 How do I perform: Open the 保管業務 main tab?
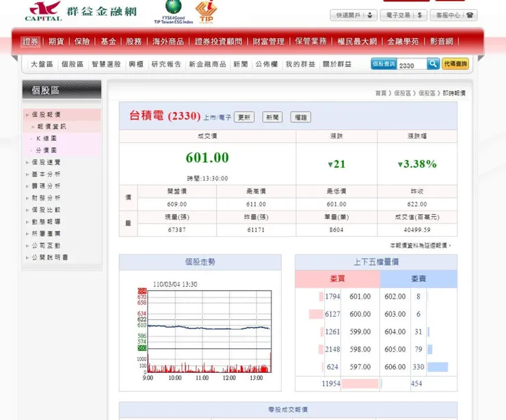pyautogui.click(x=310, y=42)
